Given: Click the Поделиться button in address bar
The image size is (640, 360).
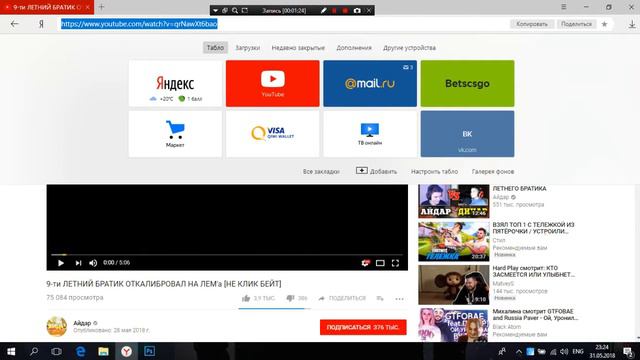Looking at the screenshot, I should pyautogui.click(x=576, y=24).
